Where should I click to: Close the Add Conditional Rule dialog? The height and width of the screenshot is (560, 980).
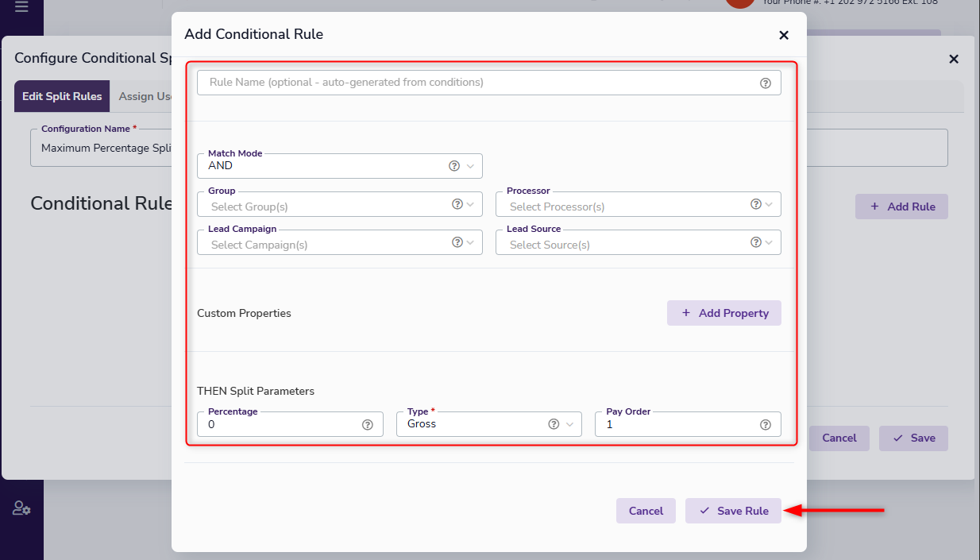click(x=783, y=35)
